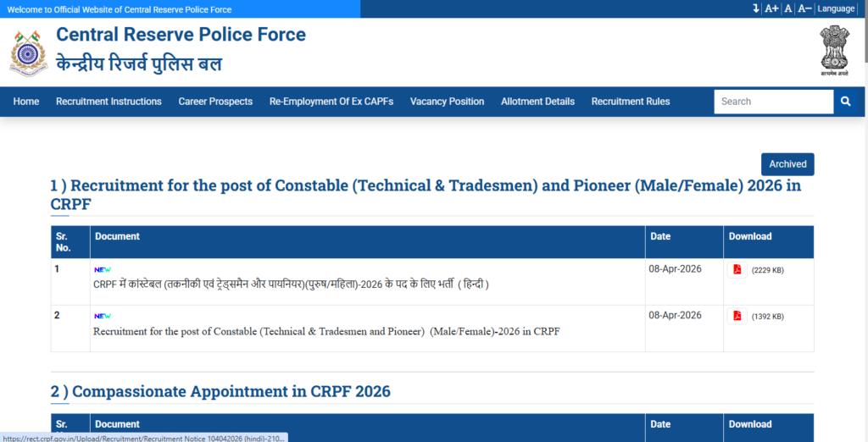Download Hindi recruitment PDF (2229 KB)
The width and height of the screenshot is (868, 442).
(737, 269)
